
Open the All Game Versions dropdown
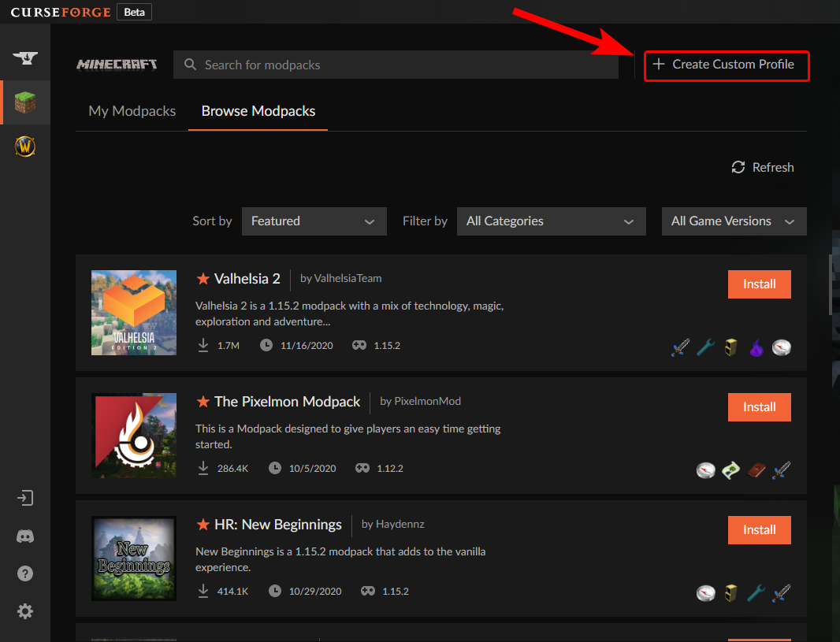(733, 221)
